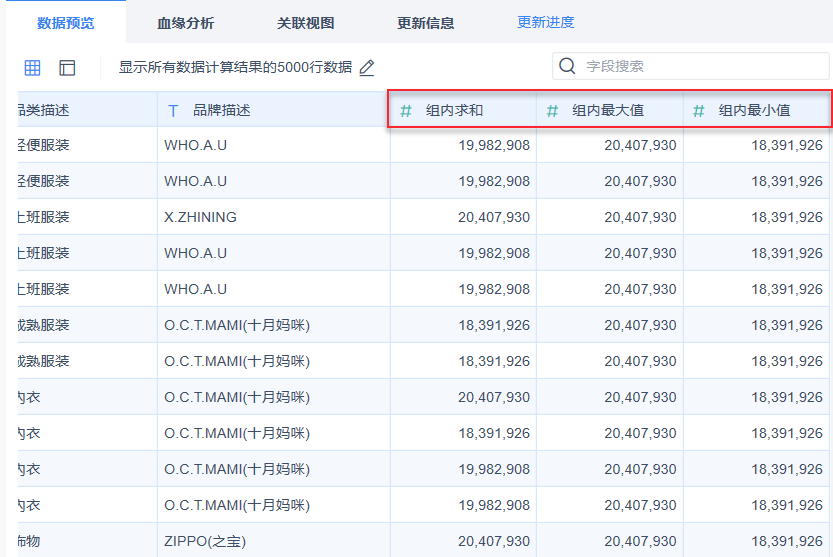The image size is (833, 557).
Task: Focus the 字段搜索 search field
Action: click(x=700, y=67)
